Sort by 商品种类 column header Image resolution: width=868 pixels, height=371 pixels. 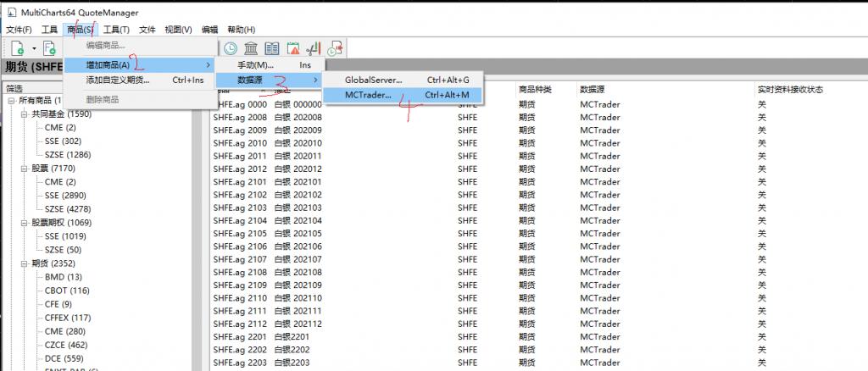pos(535,89)
